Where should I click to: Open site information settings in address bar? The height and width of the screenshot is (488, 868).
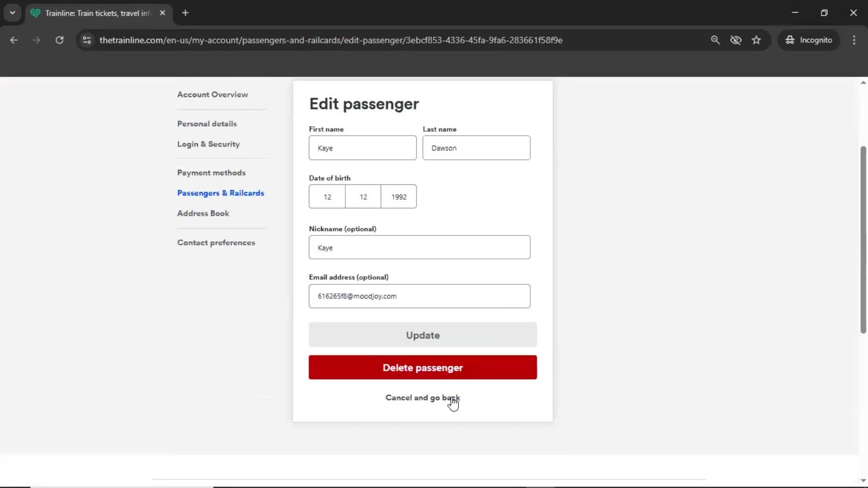coord(86,40)
